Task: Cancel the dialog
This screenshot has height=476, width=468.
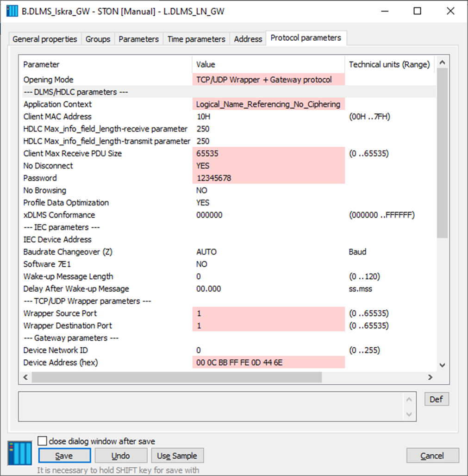Action: pos(432,456)
